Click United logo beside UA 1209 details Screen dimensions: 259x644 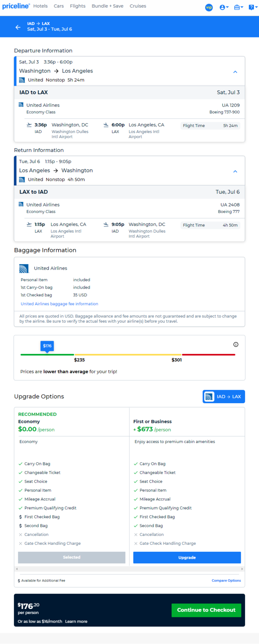point(21,105)
